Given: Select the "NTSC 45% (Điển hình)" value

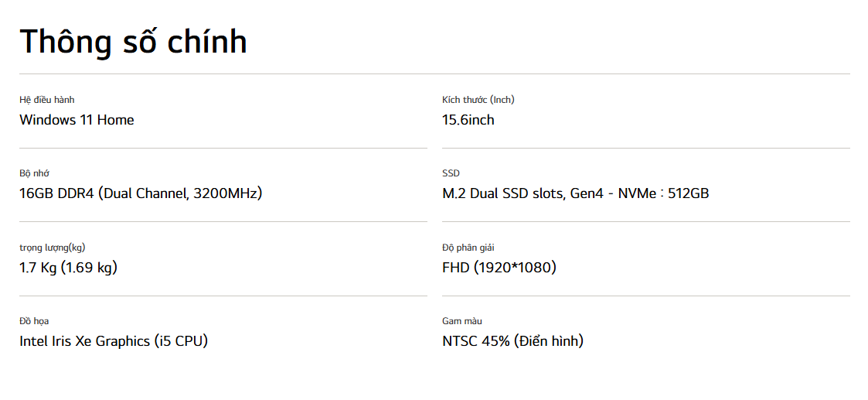Looking at the screenshot, I should click(512, 341).
